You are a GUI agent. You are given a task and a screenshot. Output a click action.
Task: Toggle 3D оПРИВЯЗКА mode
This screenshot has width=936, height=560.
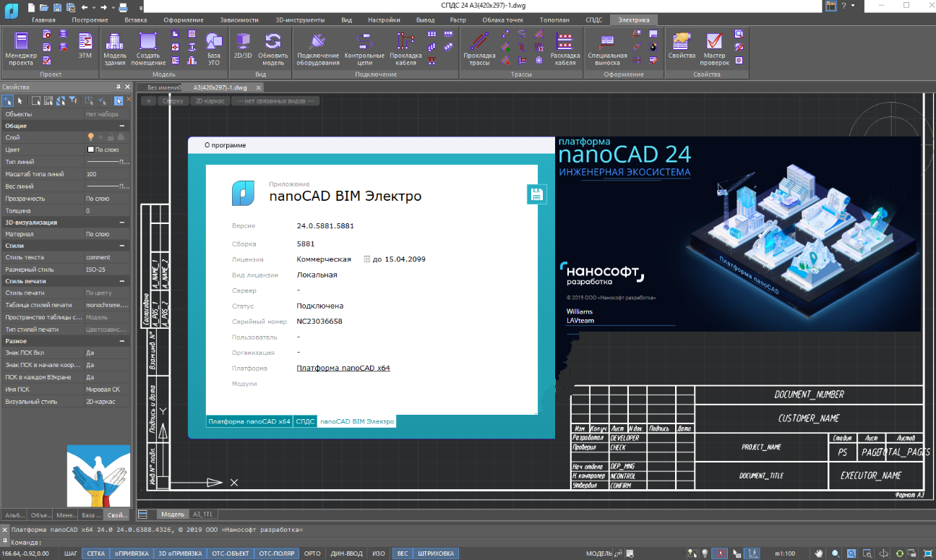(x=179, y=553)
